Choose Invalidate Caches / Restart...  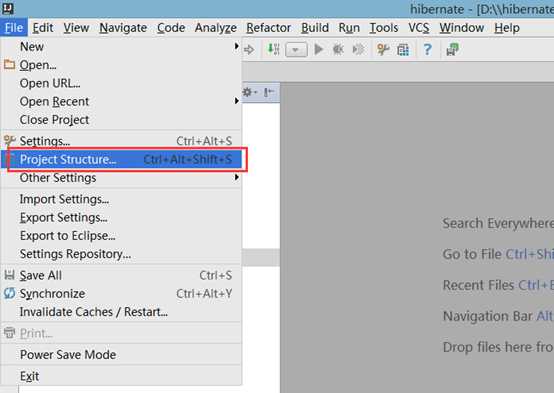[121, 312]
